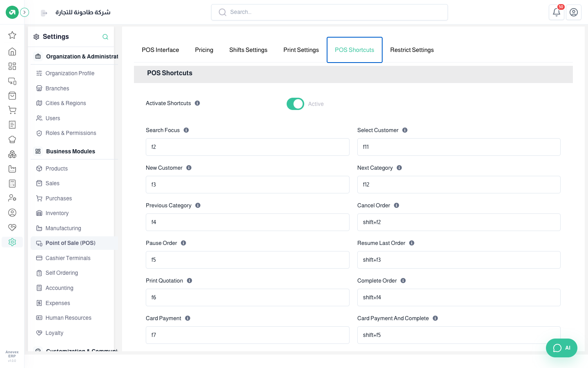This screenshot has width=588, height=368.
Task: Click the info icon next to Activate Shortcuts
Action: (197, 103)
